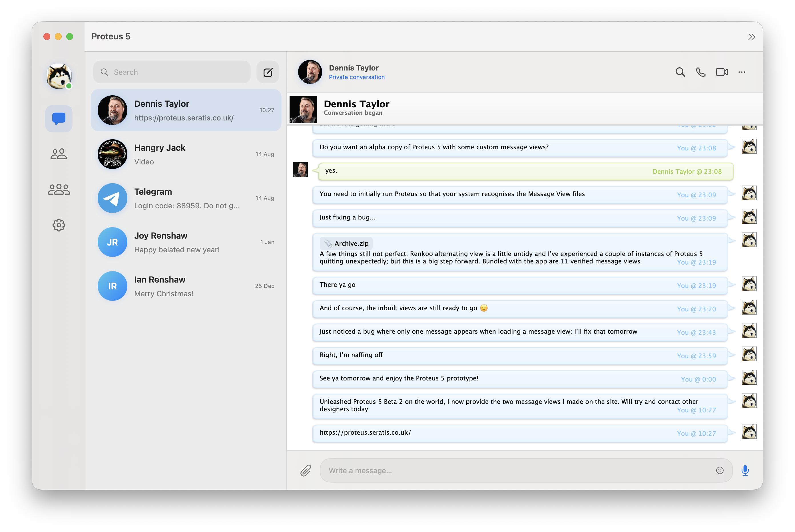
Task: Open Settings gear in sidebar
Action: (x=59, y=225)
